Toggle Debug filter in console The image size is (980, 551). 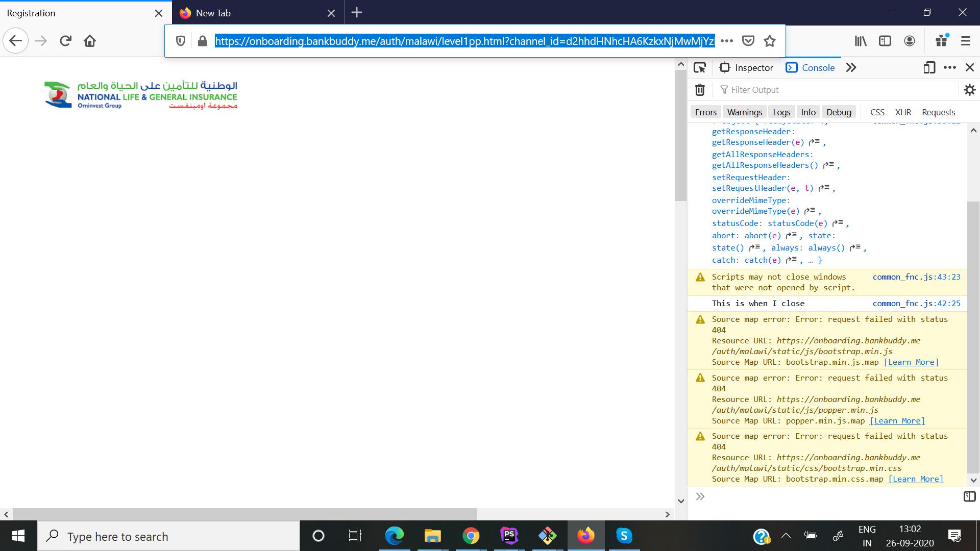[839, 112]
